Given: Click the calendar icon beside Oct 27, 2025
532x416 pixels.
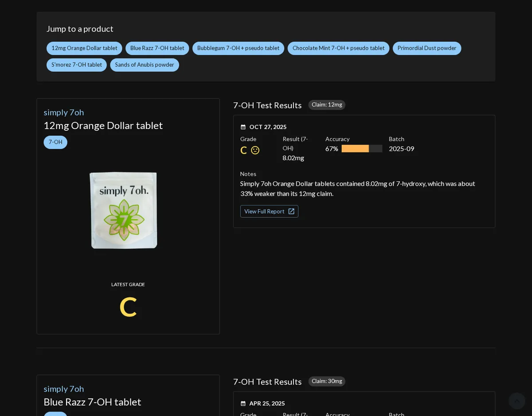Looking at the screenshot, I should point(243,127).
